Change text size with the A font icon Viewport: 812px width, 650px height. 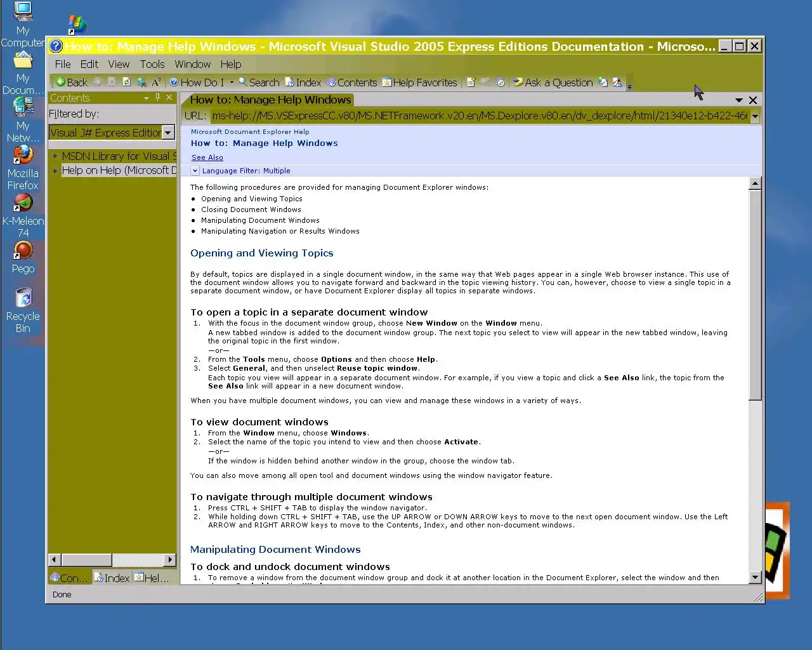tap(155, 83)
